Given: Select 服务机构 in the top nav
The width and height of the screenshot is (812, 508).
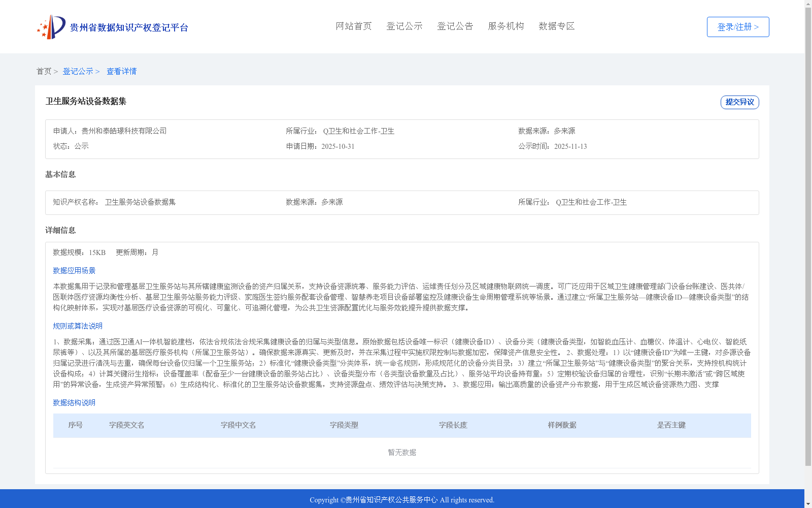Looking at the screenshot, I should (506, 26).
